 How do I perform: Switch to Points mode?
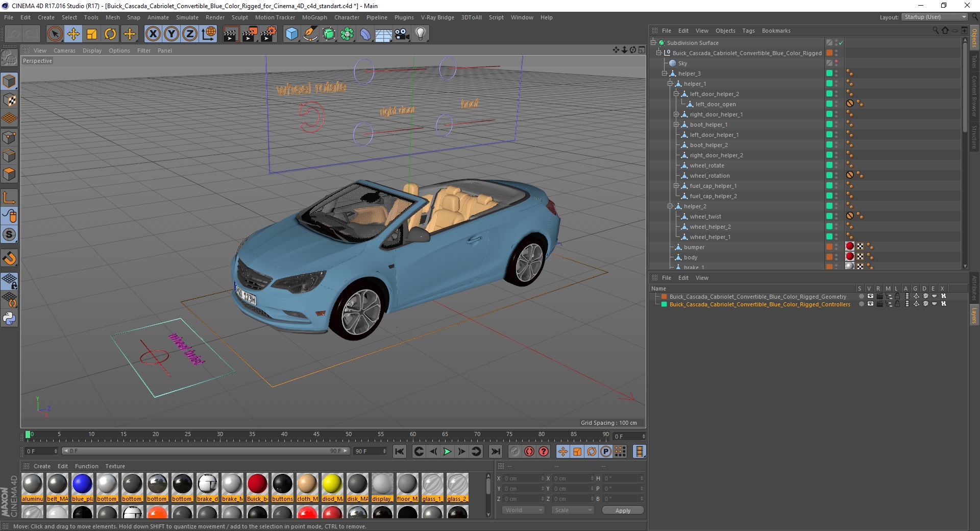pos(9,137)
